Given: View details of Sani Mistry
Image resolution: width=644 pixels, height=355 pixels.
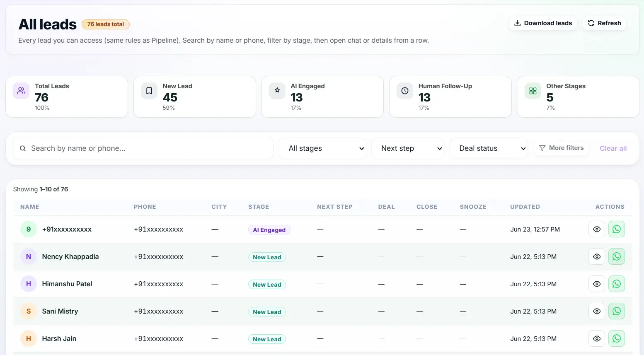Looking at the screenshot, I should [597, 311].
